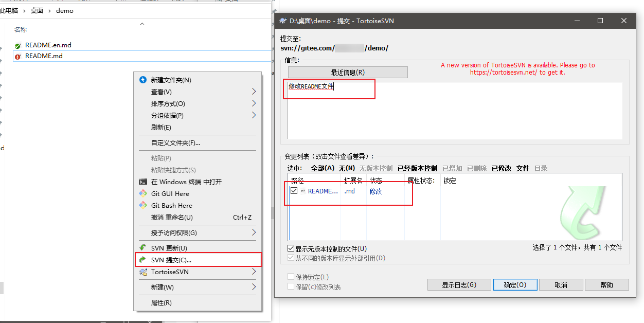Confirm commit with 确定(O) button
This screenshot has height=323, width=644.
pyautogui.click(x=515, y=285)
